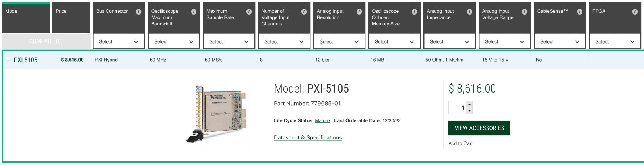The width and height of the screenshot is (644, 166).
Task: Tick the PXI-5105 compare checkbox
Action: click(x=8, y=59)
